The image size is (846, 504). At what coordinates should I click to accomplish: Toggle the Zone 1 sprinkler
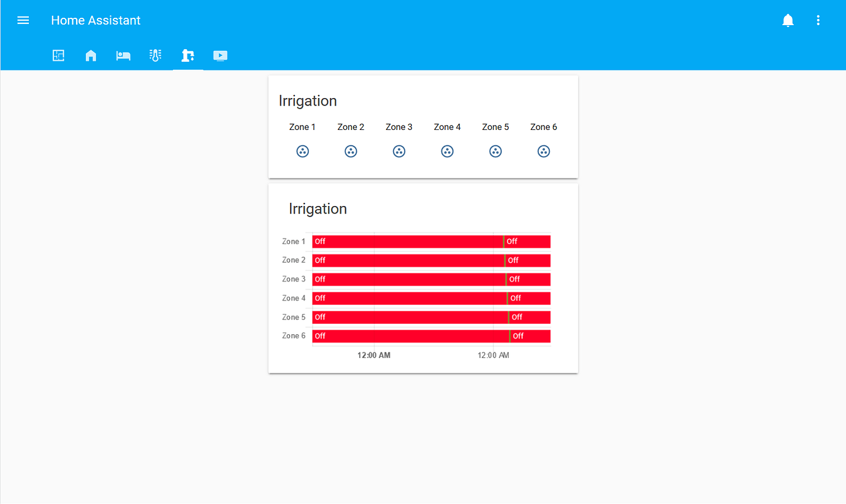coord(302,151)
